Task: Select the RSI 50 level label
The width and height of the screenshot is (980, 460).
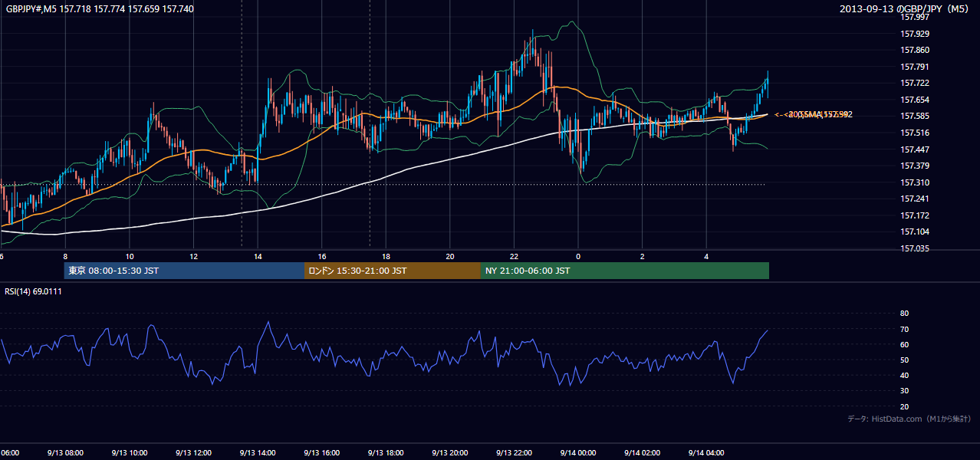Action: click(904, 360)
